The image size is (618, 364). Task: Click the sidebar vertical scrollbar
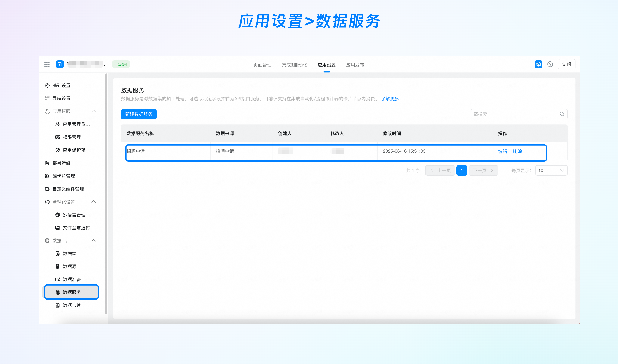106,194
